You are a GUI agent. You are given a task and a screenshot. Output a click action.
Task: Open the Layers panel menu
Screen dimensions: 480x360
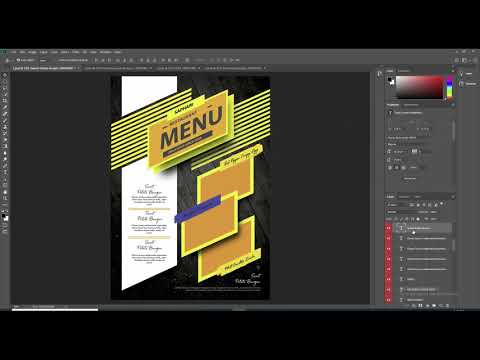(x=453, y=197)
